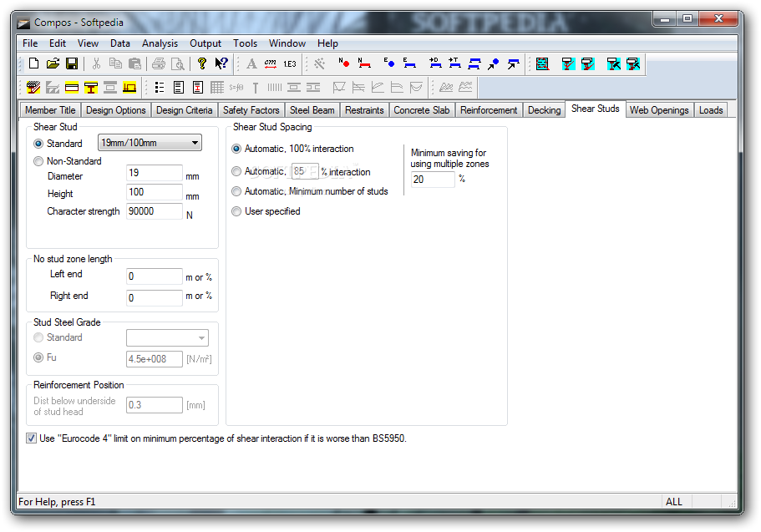Open the yellow question mark Help icon
This screenshot has width=761, height=532.
pyautogui.click(x=202, y=63)
